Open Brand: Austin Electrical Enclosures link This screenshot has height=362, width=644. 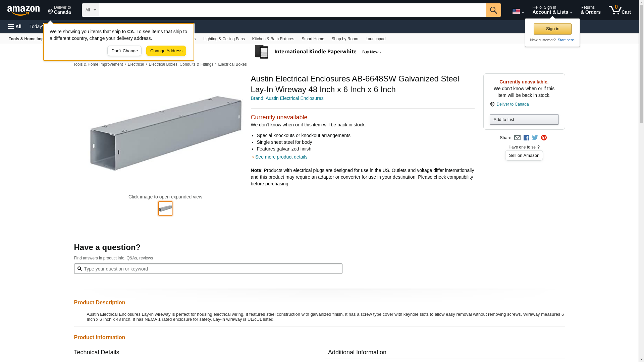click(287, 98)
